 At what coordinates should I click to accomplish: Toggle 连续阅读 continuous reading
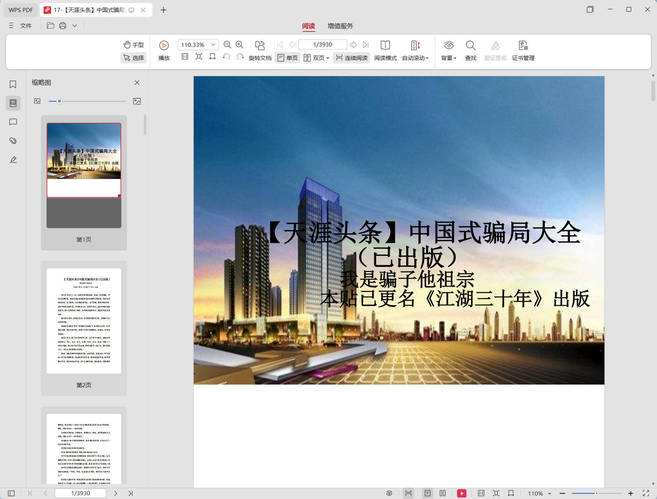point(350,58)
